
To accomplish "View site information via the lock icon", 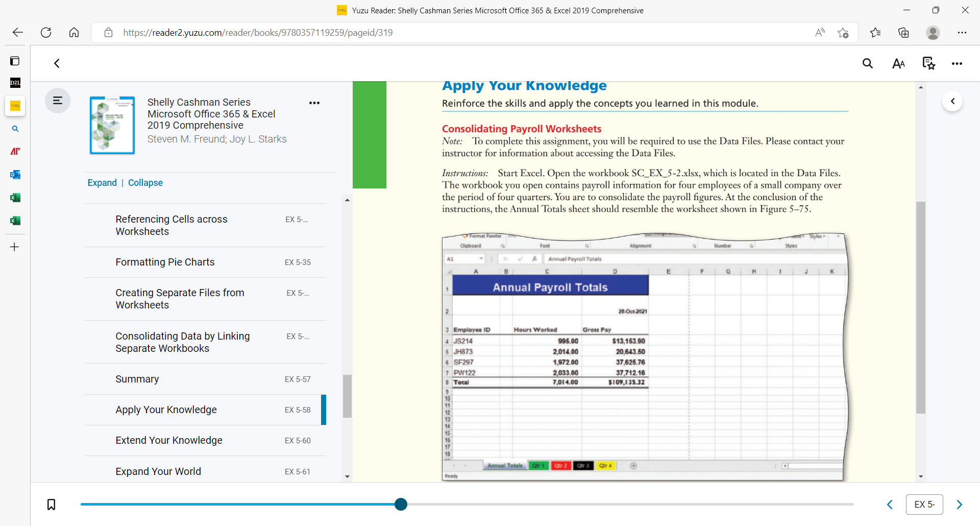I will tap(108, 33).
